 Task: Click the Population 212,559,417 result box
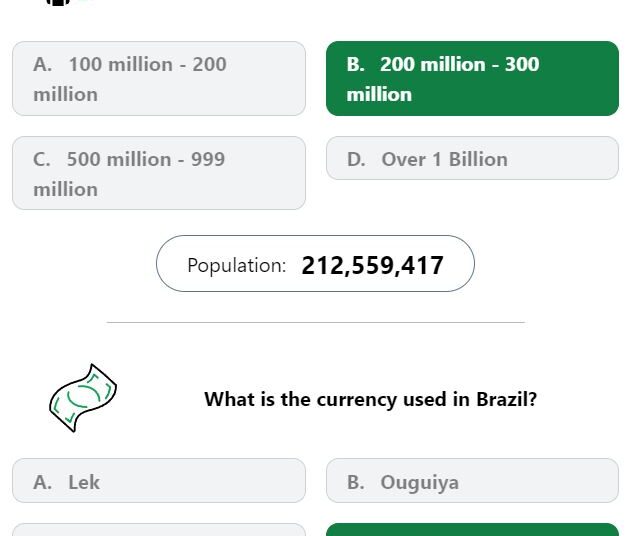pyautogui.click(x=315, y=264)
